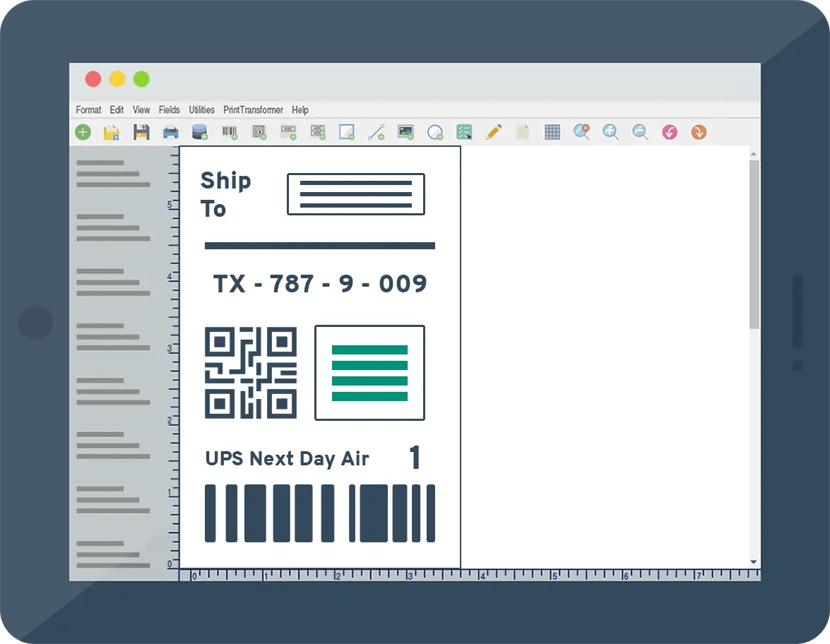Image resolution: width=830 pixels, height=644 pixels.
Task: Insert a multi-line text block icon
Action: click(x=318, y=132)
